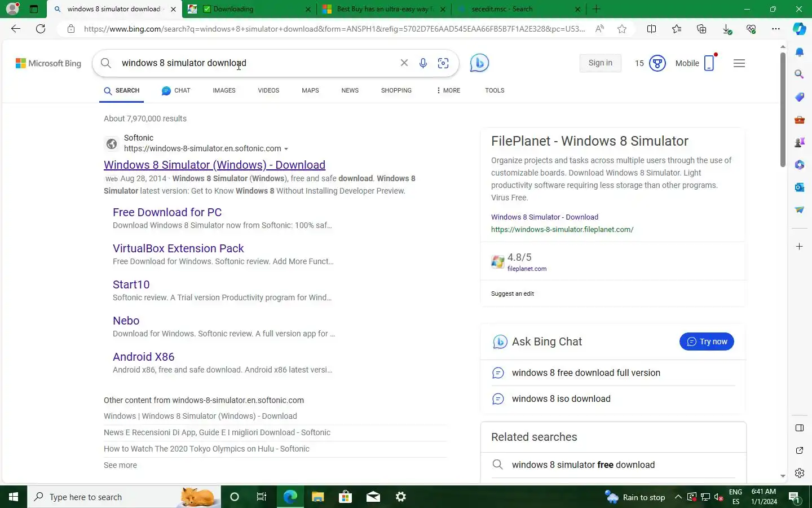Switch to secedit.msc Search tab
The width and height of the screenshot is (812, 508).
pyautogui.click(x=519, y=9)
